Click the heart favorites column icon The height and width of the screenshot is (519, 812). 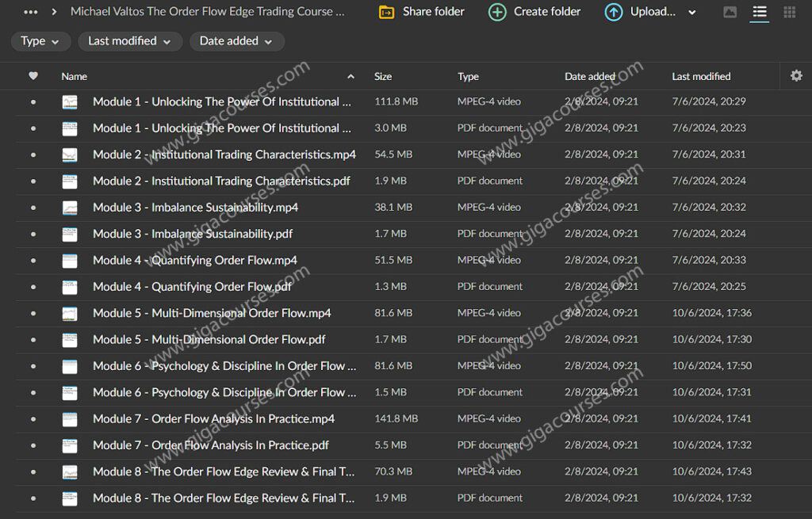33,75
